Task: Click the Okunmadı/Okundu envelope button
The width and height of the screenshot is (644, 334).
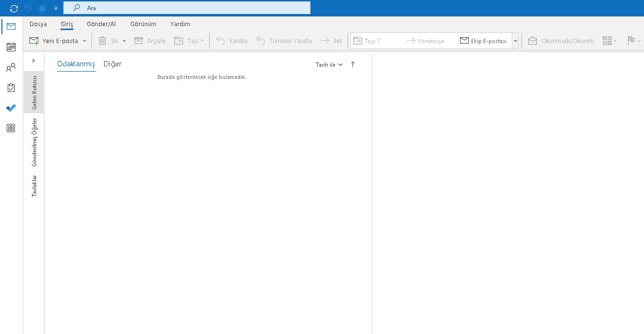Action: click(561, 41)
